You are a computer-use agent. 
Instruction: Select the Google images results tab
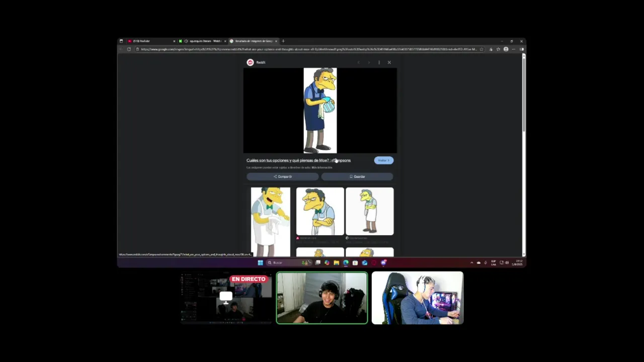(254, 41)
